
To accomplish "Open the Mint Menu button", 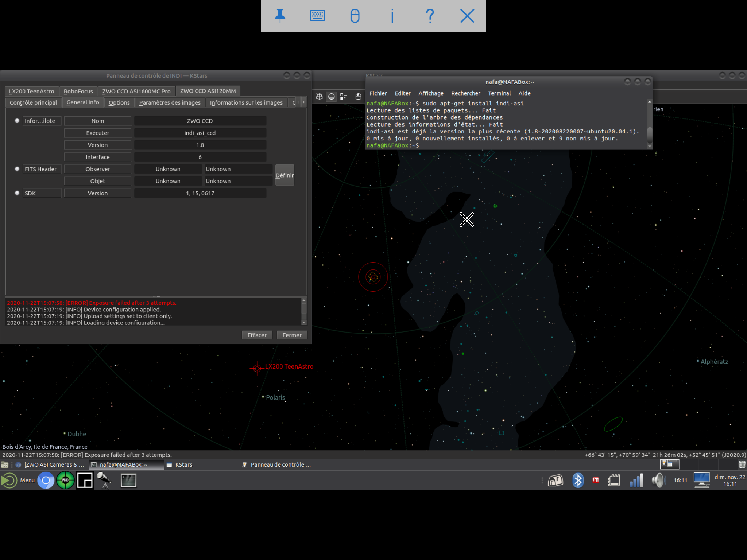I will click(18, 480).
